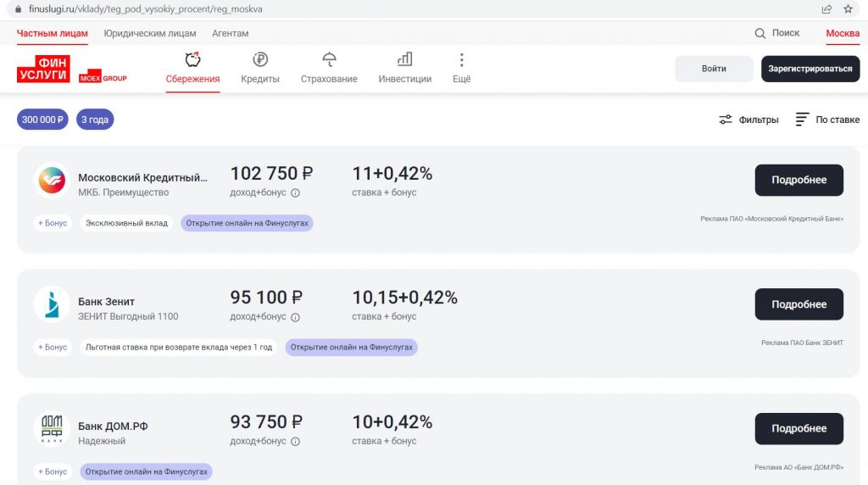
Task: Click Открытие онлайн tag on ДОМ.РФ card
Action: point(146,471)
